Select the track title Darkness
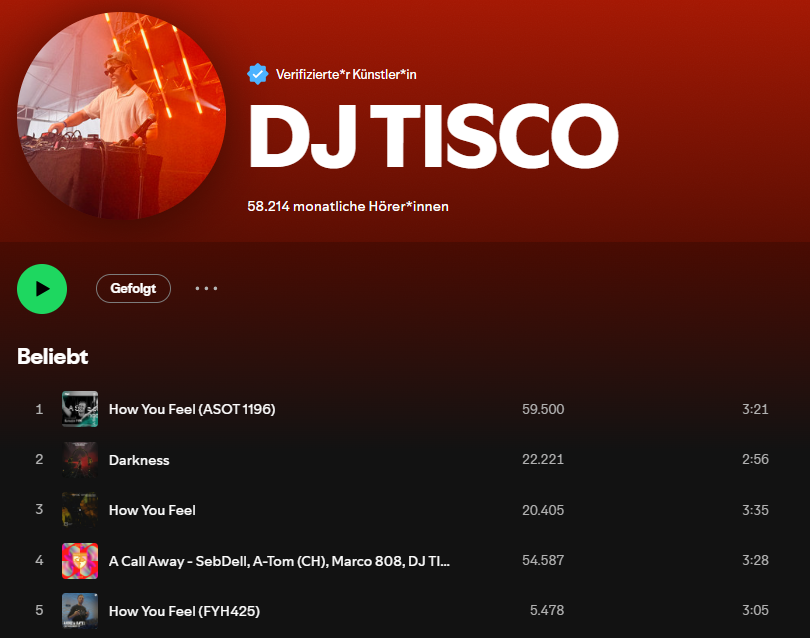This screenshot has width=810, height=638. pos(139,460)
